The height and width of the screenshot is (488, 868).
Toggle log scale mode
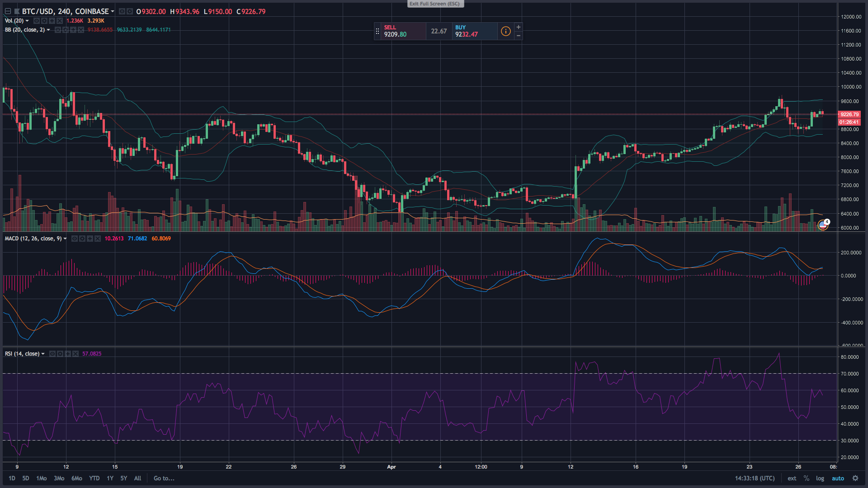click(820, 478)
